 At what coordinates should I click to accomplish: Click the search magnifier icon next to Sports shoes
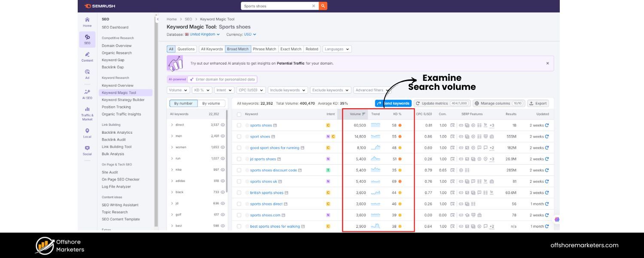322,6
